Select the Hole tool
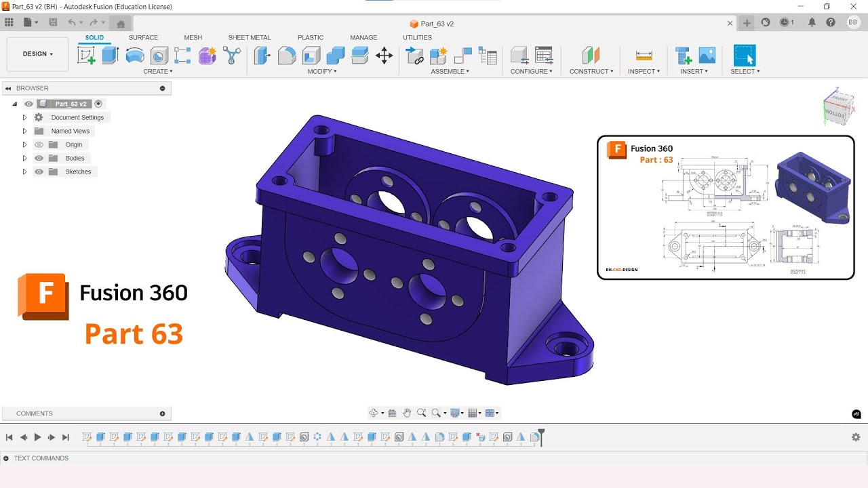 tap(159, 56)
